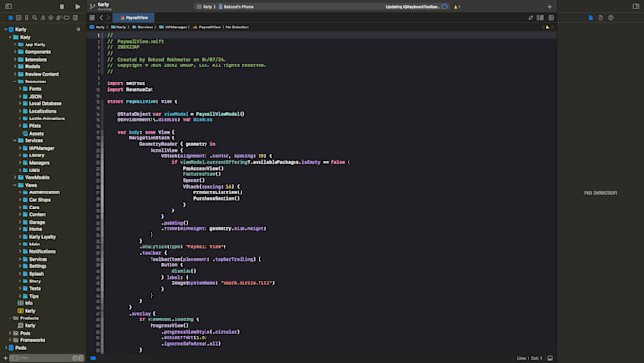Open the related items grid menu
This screenshot has height=363, width=644.
click(92, 18)
